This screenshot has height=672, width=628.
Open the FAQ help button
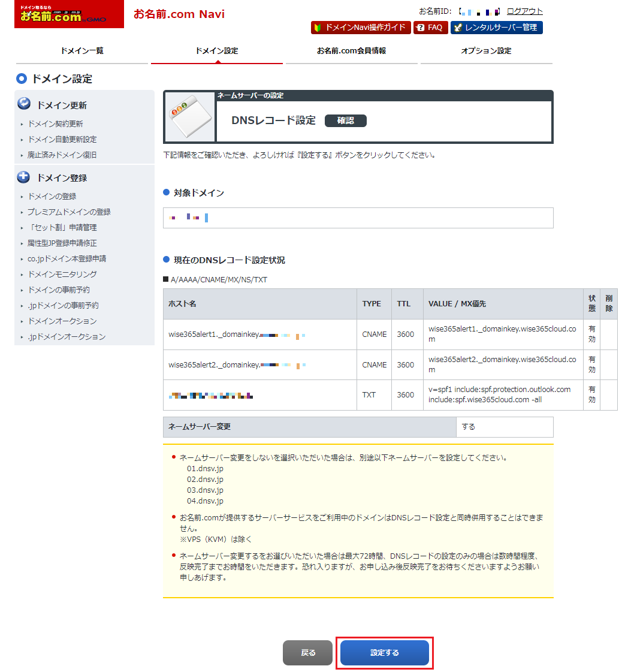point(430,28)
